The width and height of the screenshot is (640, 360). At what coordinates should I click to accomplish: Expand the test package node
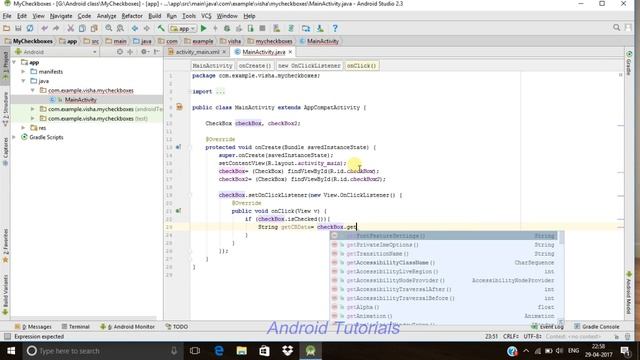33,118
